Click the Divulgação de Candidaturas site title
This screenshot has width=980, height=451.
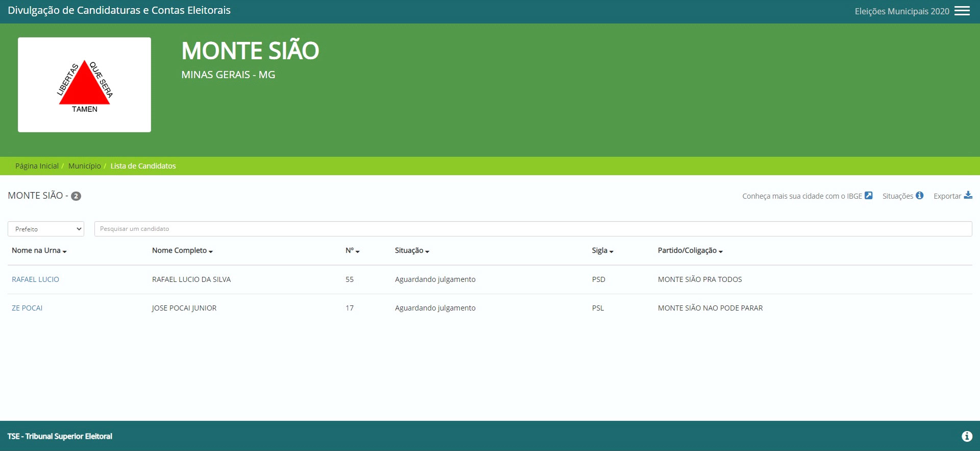pyautogui.click(x=119, y=11)
